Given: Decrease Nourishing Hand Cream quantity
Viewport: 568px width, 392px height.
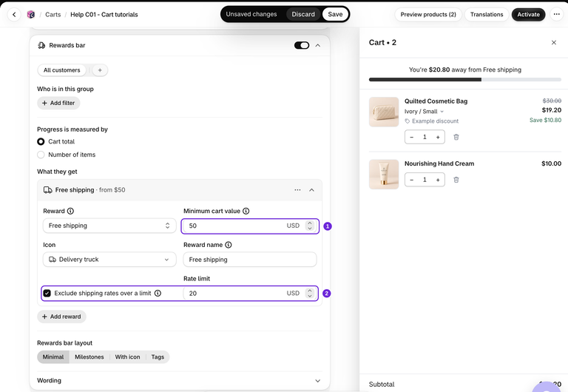Looking at the screenshot, I should 411,180.
